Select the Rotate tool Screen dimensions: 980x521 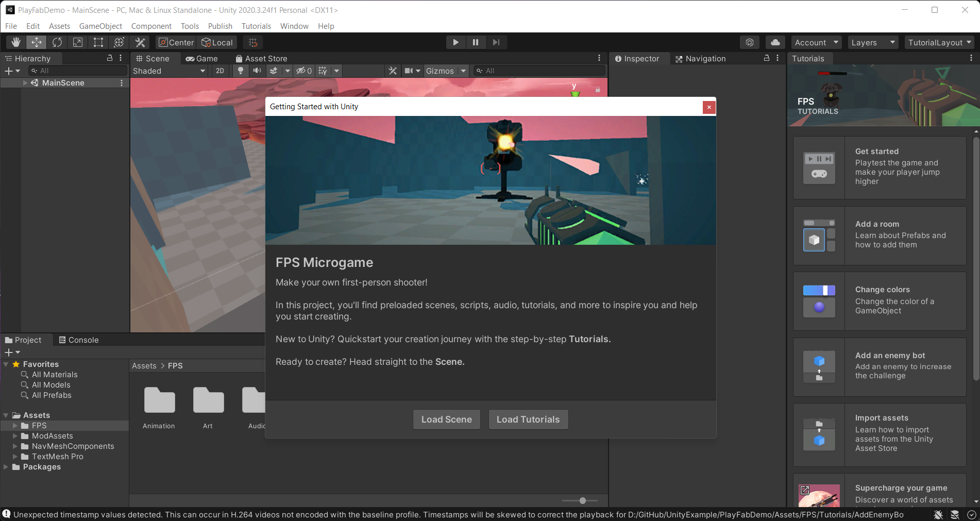click(57, 42)
